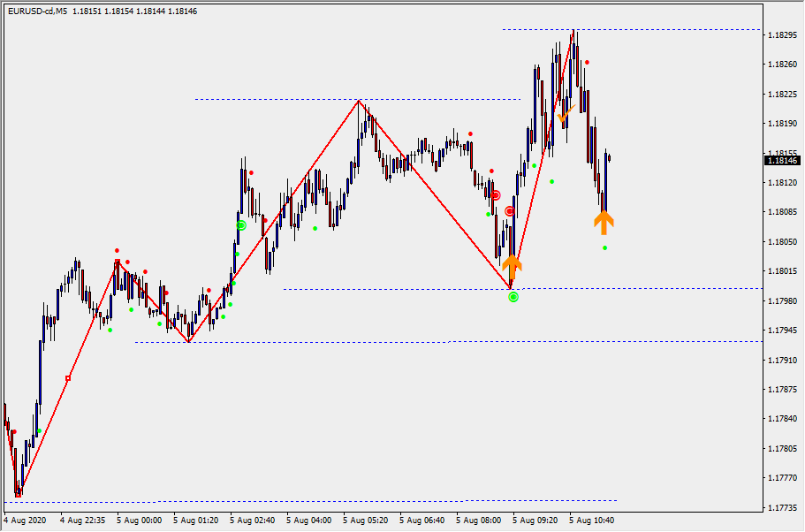Image resolution: width=805 pixels, height=532 pixels.
Task: Select the upper red circled marker
Action: point(496,195)
